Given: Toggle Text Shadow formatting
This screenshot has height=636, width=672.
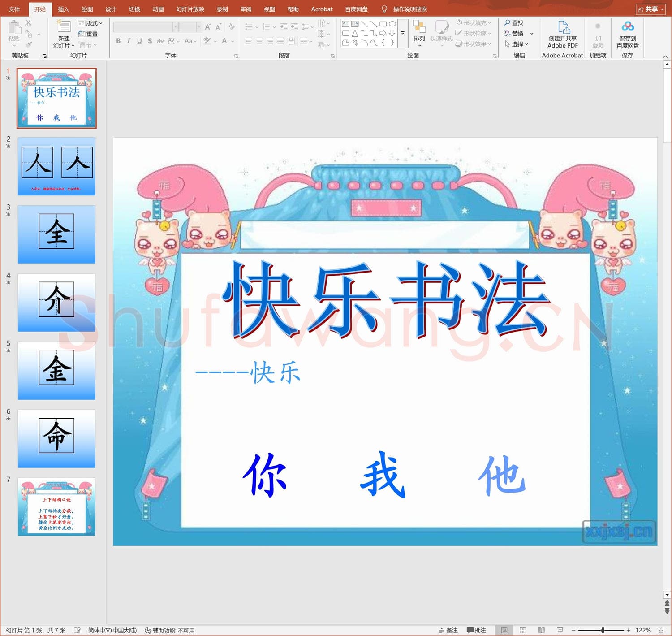Looking at the screenshot, I should (x=150, y=41).
